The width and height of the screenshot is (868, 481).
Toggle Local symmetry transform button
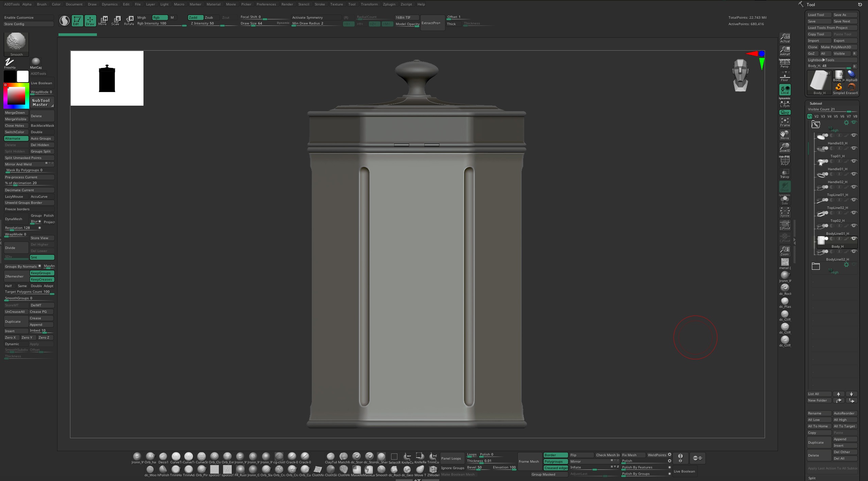pyautogui.click(x=785, y=90)
